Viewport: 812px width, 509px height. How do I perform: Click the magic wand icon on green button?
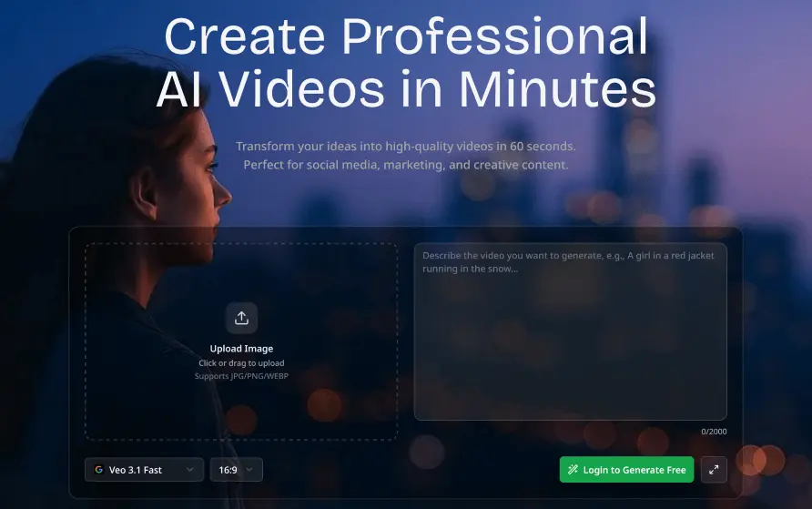click(573, 470)
